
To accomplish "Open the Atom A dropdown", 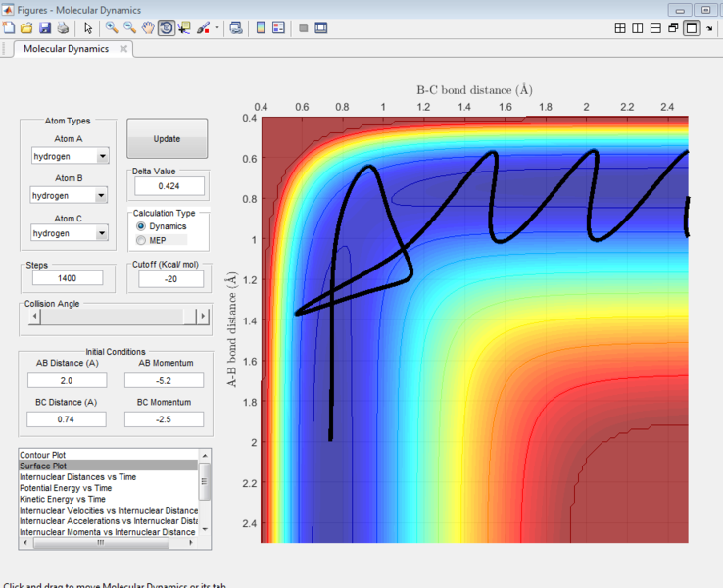I will [x=103, y=156].
